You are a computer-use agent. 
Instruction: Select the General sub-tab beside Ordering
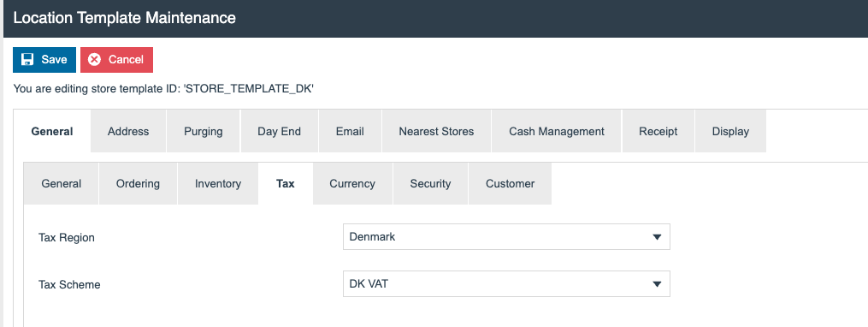[x=62, y=183]
